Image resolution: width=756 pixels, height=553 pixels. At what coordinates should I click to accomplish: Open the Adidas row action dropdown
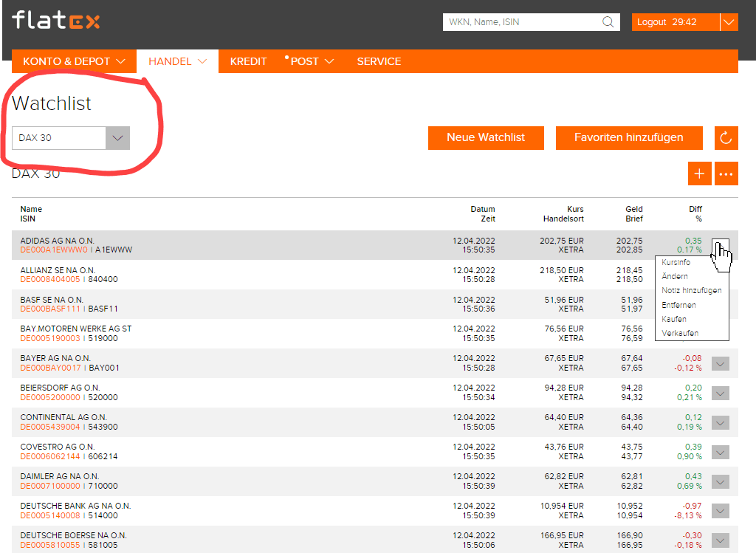pos(721,245)
